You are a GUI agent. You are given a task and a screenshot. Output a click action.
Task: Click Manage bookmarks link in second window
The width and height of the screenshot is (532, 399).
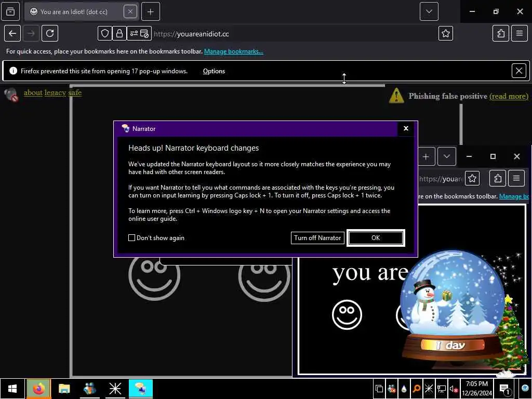pos(514,196)
